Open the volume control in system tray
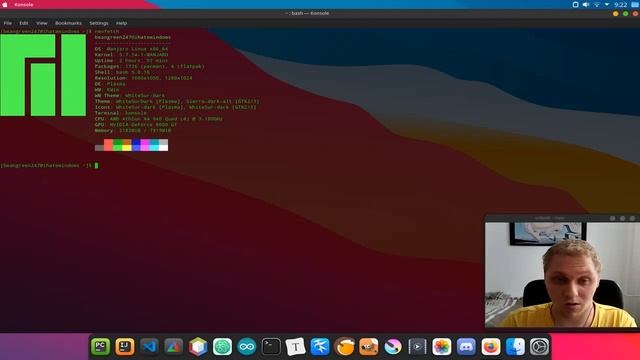Screen dimensions: 640x360 586,4
